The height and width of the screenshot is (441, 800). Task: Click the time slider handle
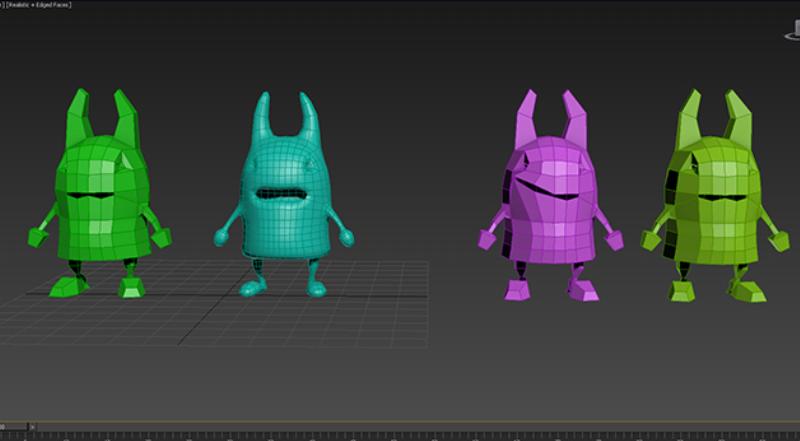pos(14,426)
